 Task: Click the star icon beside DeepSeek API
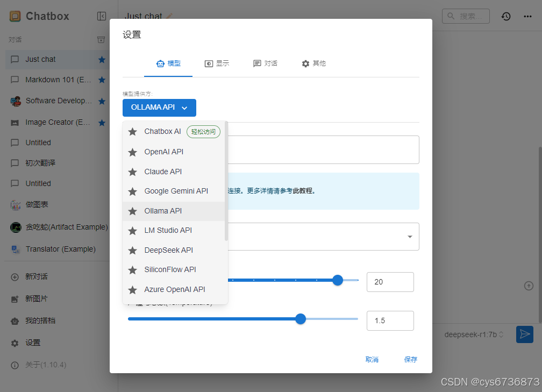coord(132,251)
